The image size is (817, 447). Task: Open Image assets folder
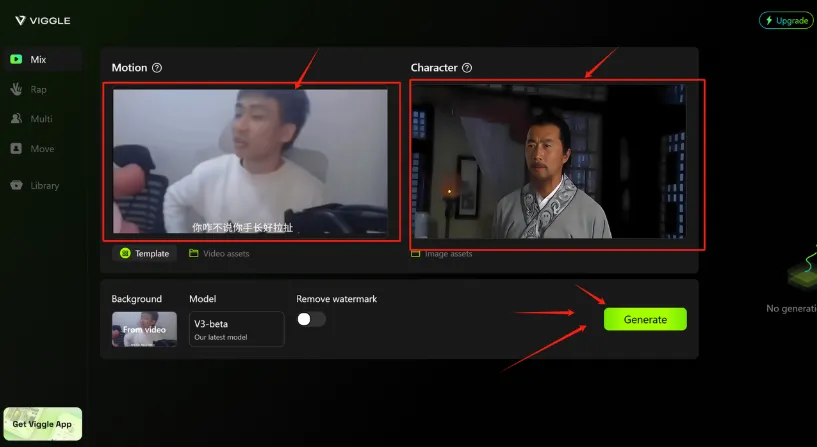(x=441, y=254)
